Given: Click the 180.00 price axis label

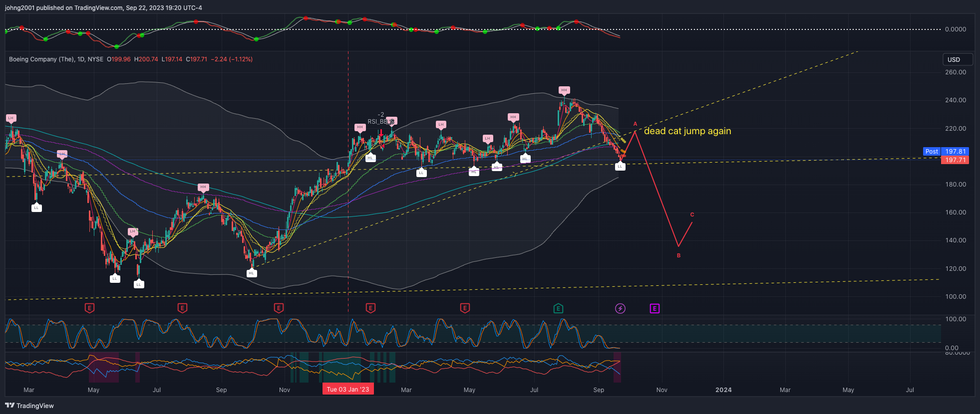Looking at the screenshot, I should coord(956,184).
